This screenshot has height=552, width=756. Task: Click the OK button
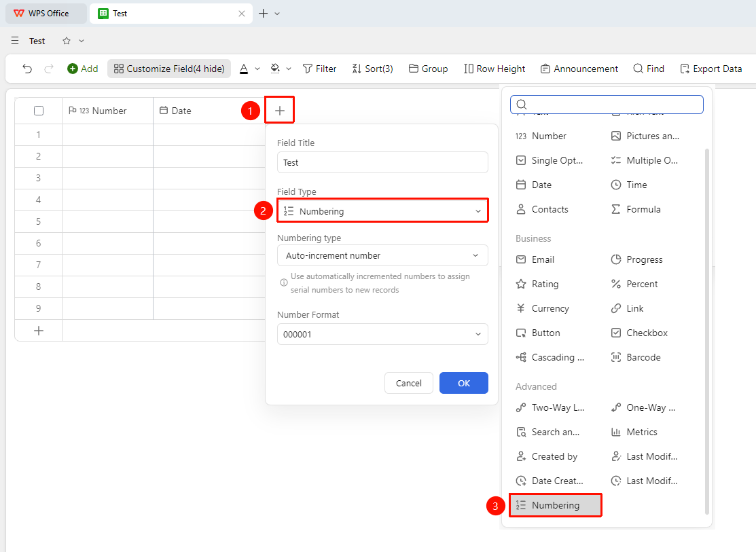click(x=464, y=383)
